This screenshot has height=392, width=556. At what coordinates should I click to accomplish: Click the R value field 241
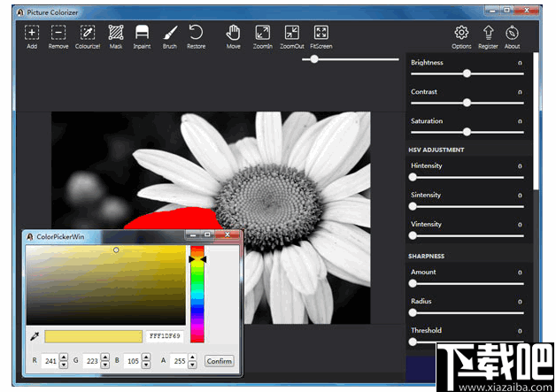point(50,361)
